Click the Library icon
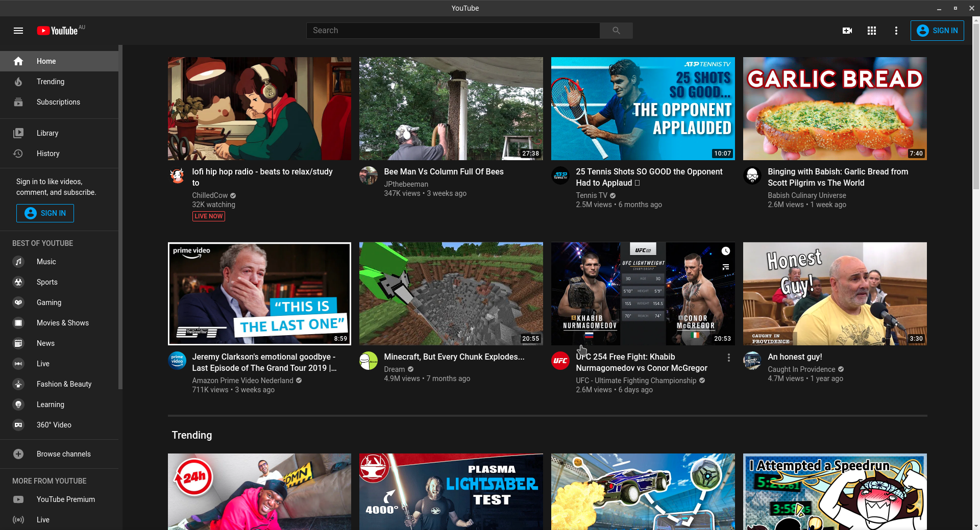 (18, 133)
